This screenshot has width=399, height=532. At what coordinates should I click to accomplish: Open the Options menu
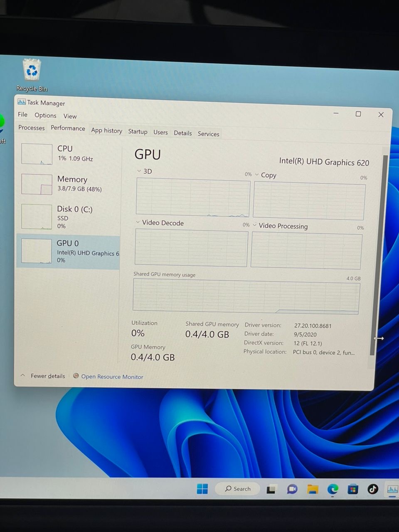[45, 116]
